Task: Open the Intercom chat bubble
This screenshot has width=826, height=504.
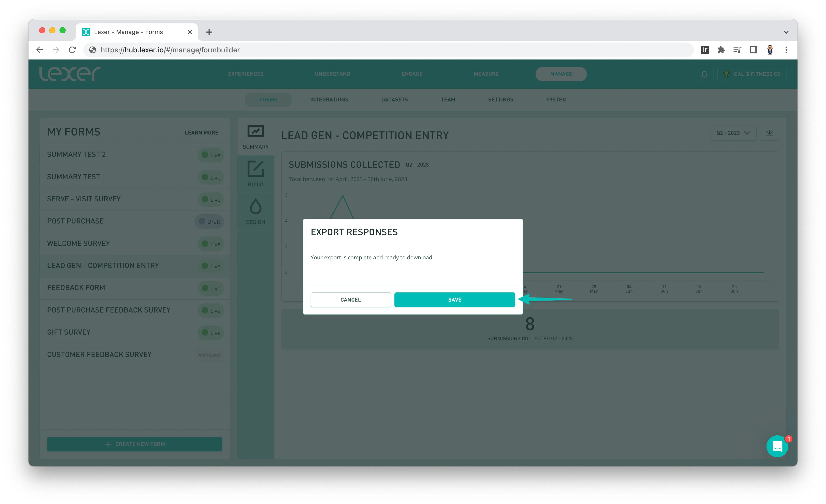Action: (777, 446)
